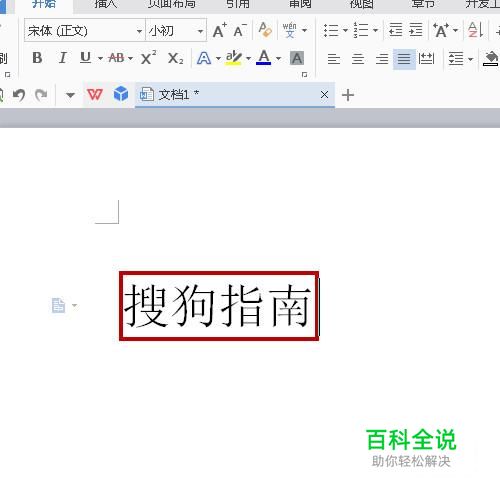Open numbering list dropdown arrow
Viewport: 500px width, 500px height.
375,31
